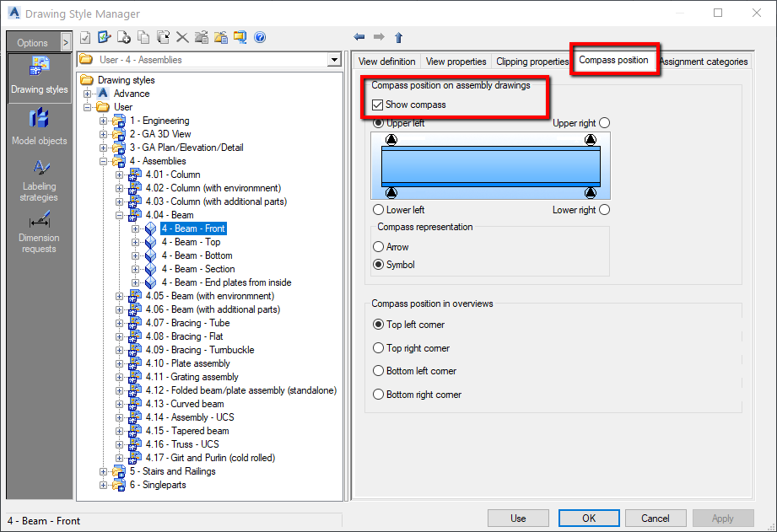Expand the 4 - Beam - Front node
This screenshot has width=777, height=532.
pos(135,228)
